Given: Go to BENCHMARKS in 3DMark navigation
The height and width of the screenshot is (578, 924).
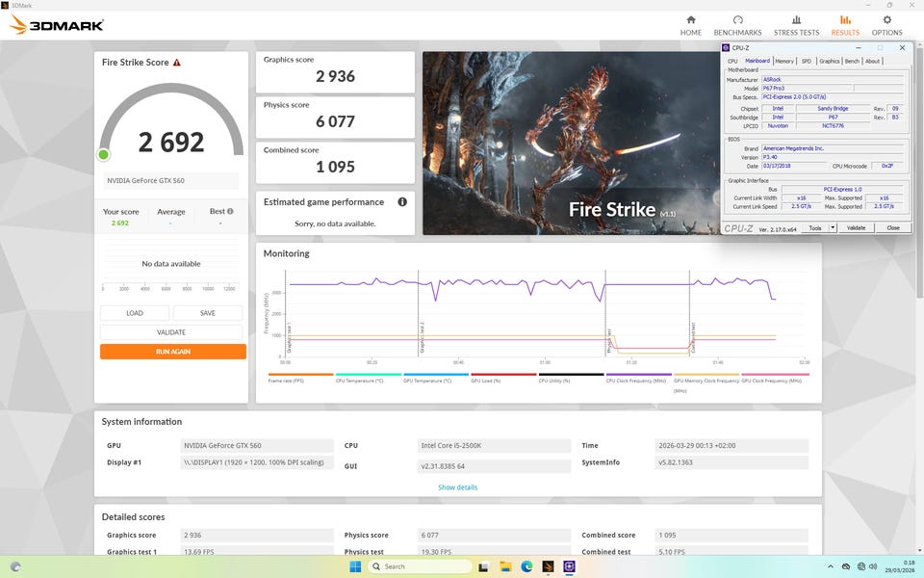Looking at the screenshot, I should pos(737,26).
